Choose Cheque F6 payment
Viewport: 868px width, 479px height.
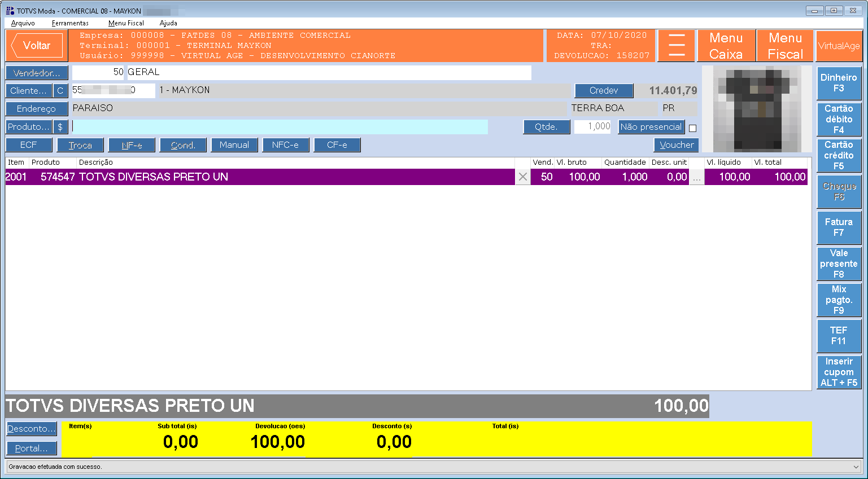click(x=839, y=191)
